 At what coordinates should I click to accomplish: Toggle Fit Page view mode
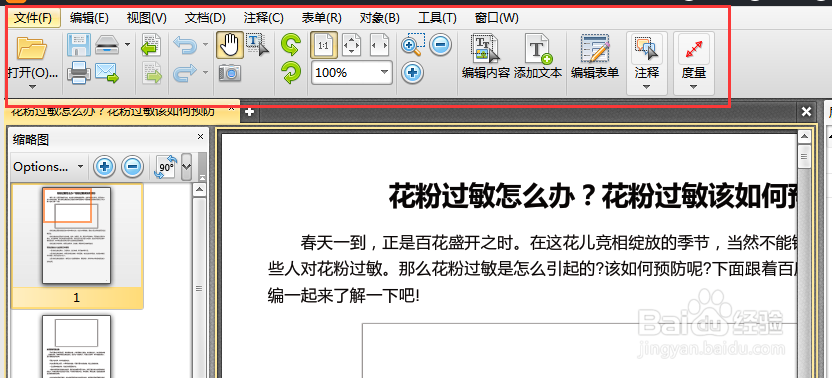(351, 45)
